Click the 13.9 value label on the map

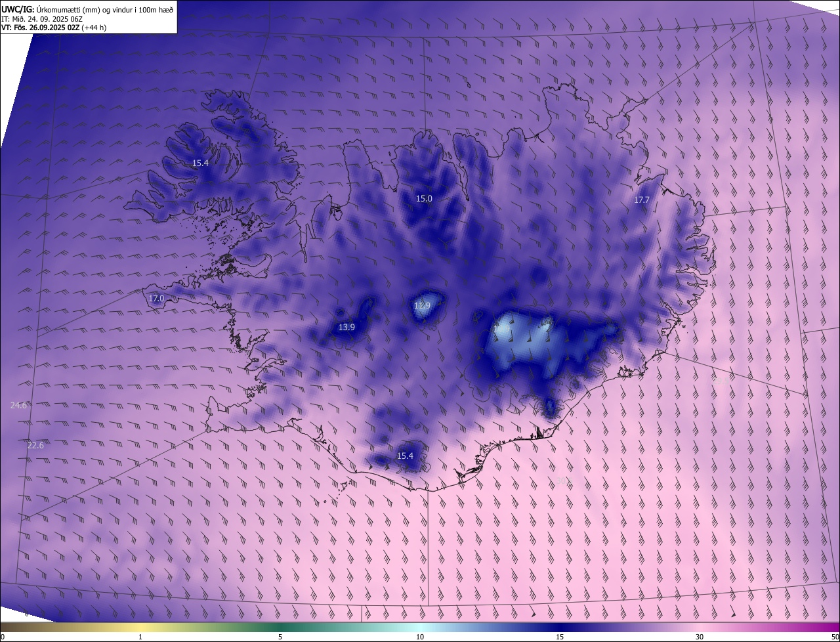point(346,327)
